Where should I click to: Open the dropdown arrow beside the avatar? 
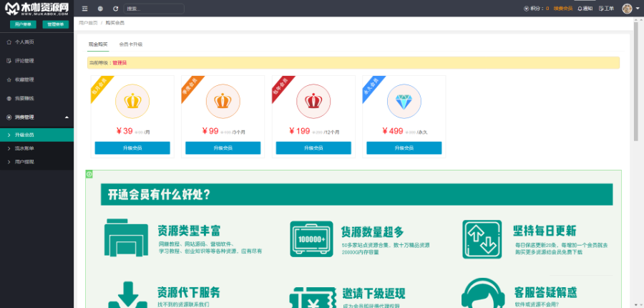pos(637,9)
